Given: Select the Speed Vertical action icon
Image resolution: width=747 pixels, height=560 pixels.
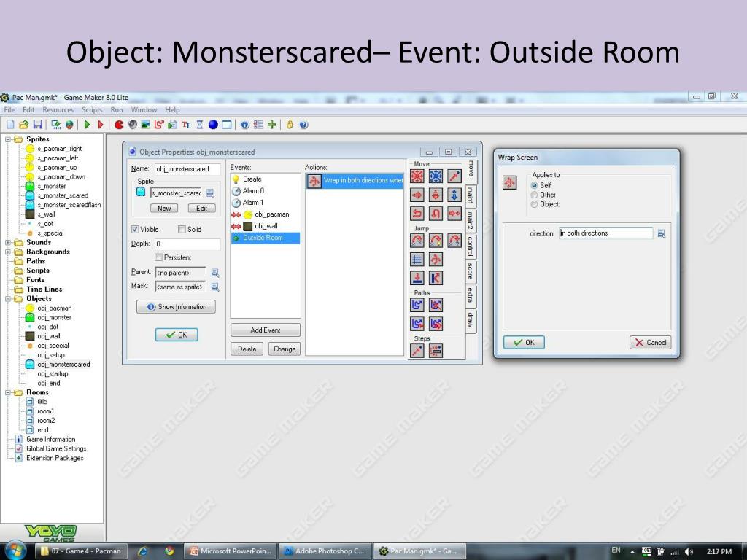Looking at the screenshot, I should 436,195.
